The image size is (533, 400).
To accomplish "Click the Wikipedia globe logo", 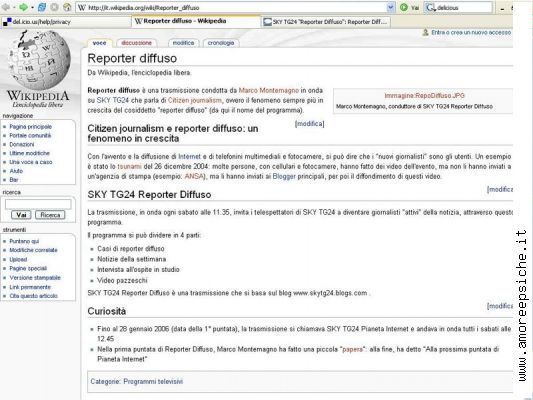I will 38,60.
